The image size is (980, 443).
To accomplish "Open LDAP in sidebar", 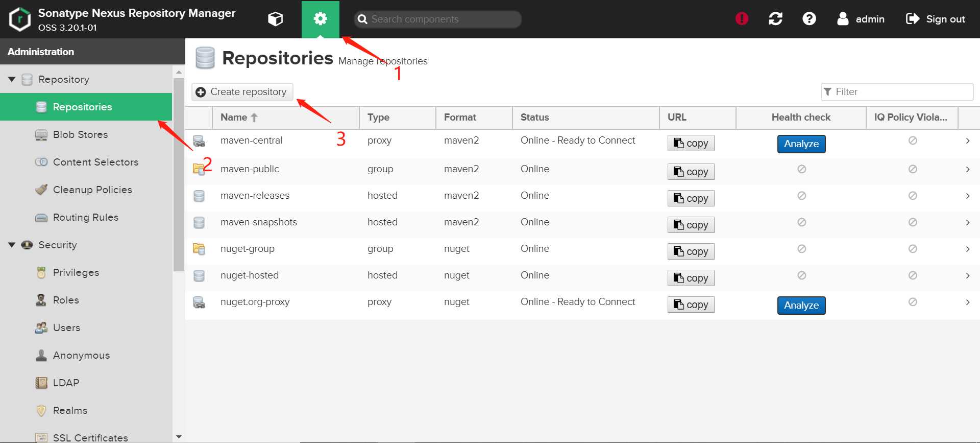I will pos(86,383).
